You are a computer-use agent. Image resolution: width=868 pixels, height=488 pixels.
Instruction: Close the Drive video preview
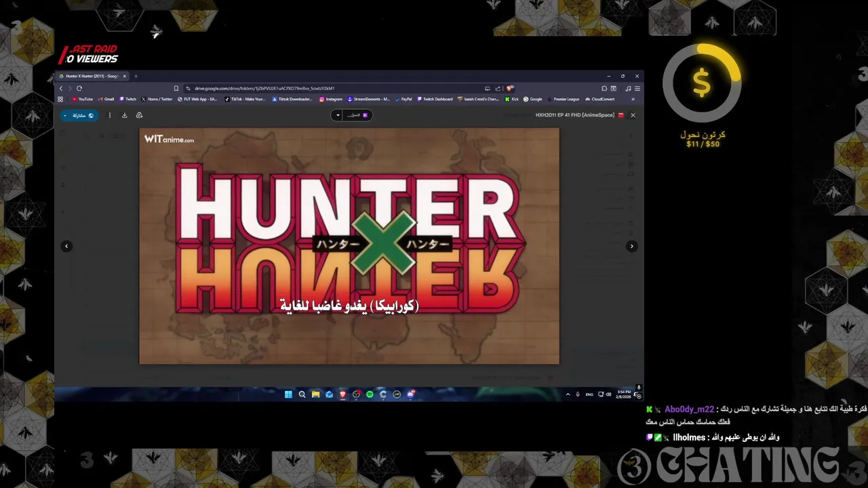coord(633,115)
